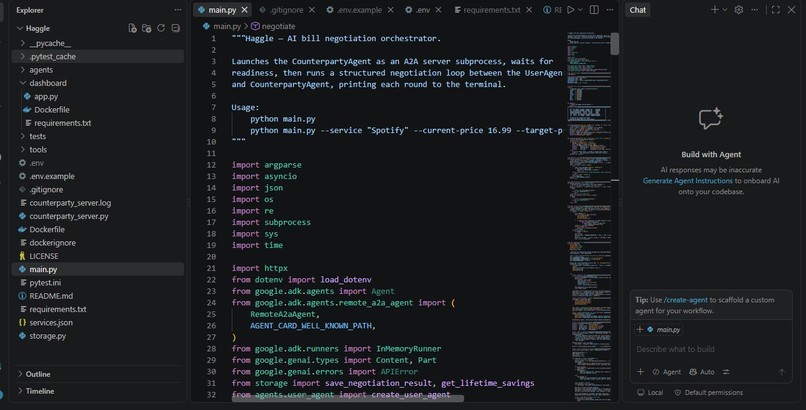Open the Agent mode picker
This screenshot has width=806, height=410.
(667, 372)
